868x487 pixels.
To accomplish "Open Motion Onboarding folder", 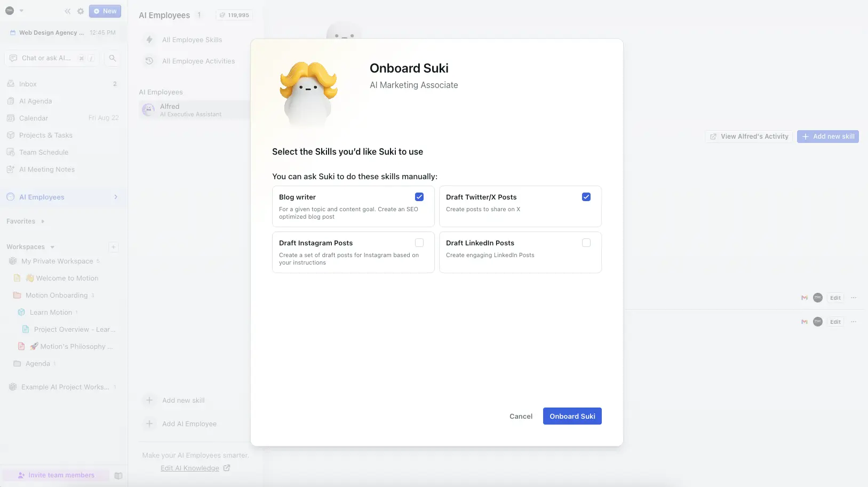I will pyautogui.click(x=56, y=295).
